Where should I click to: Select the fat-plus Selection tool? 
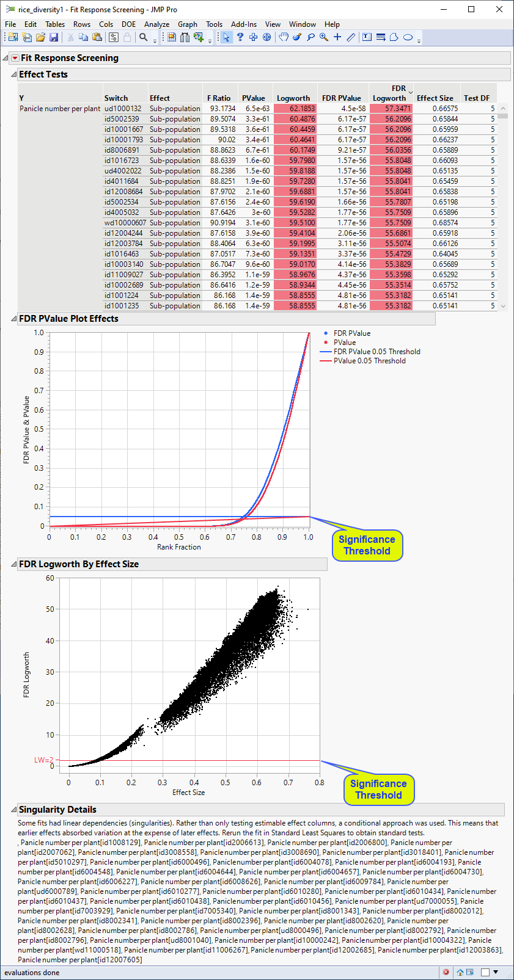click(254, 37)
